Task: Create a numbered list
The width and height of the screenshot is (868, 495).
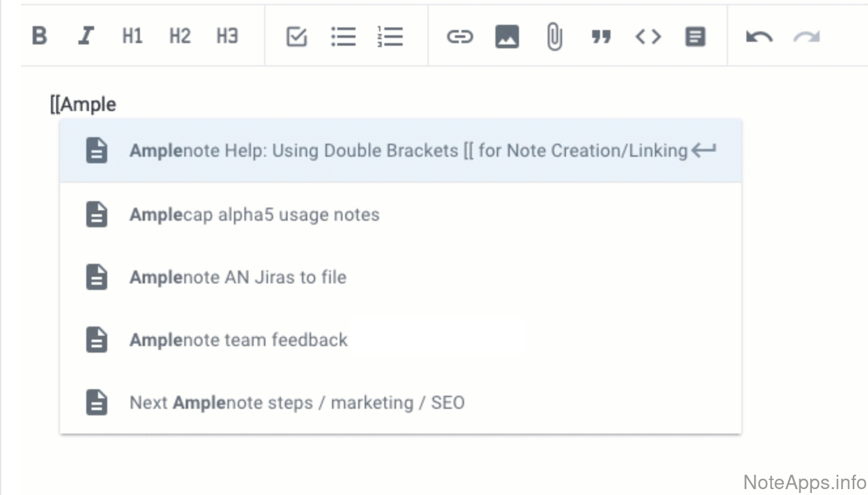Action: pyautogui.click(x=390, y=37)
